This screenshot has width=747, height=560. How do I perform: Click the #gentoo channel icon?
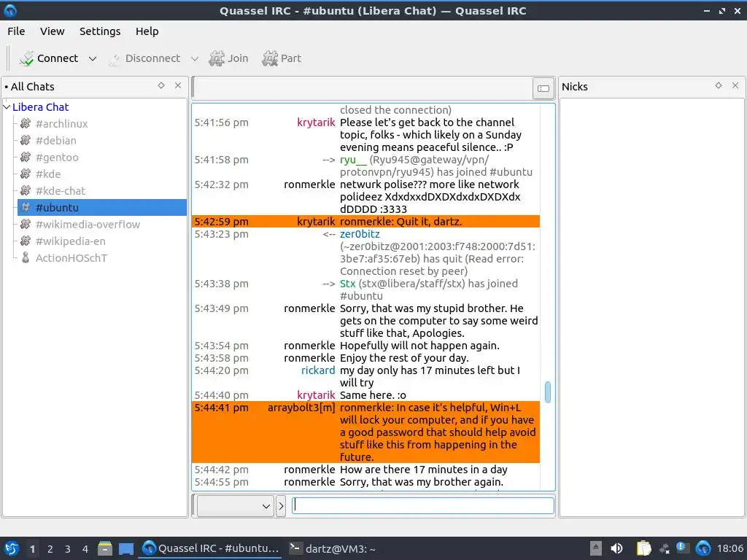(x=26, y=157)
